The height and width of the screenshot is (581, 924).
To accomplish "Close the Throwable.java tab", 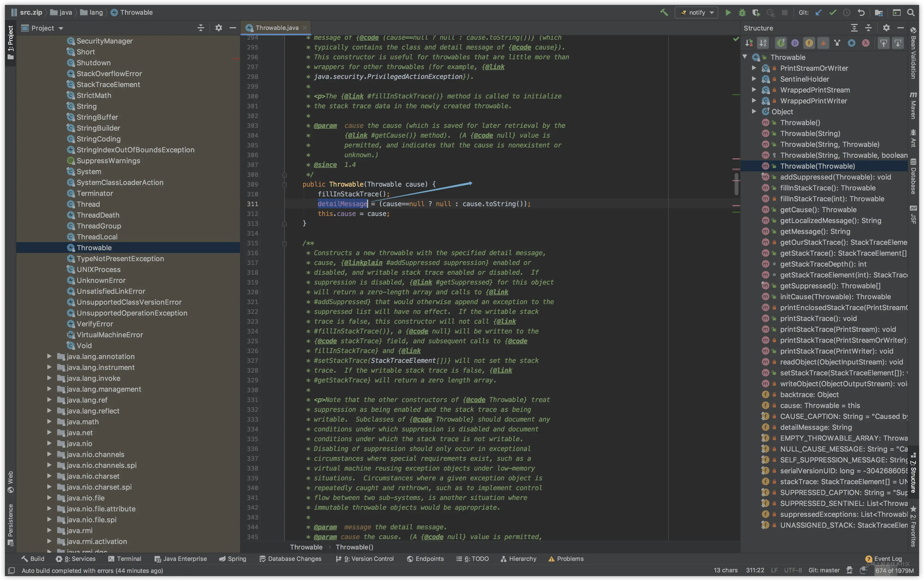I will [305, 28].
